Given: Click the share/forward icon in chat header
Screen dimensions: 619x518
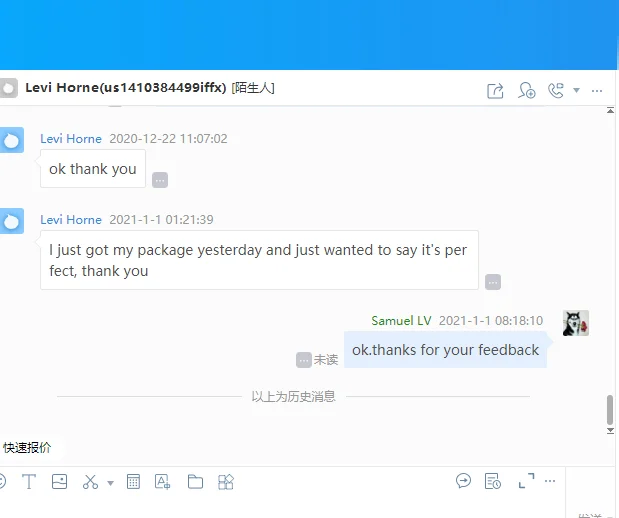Looking at the screenshot, I should coord(495,91).
